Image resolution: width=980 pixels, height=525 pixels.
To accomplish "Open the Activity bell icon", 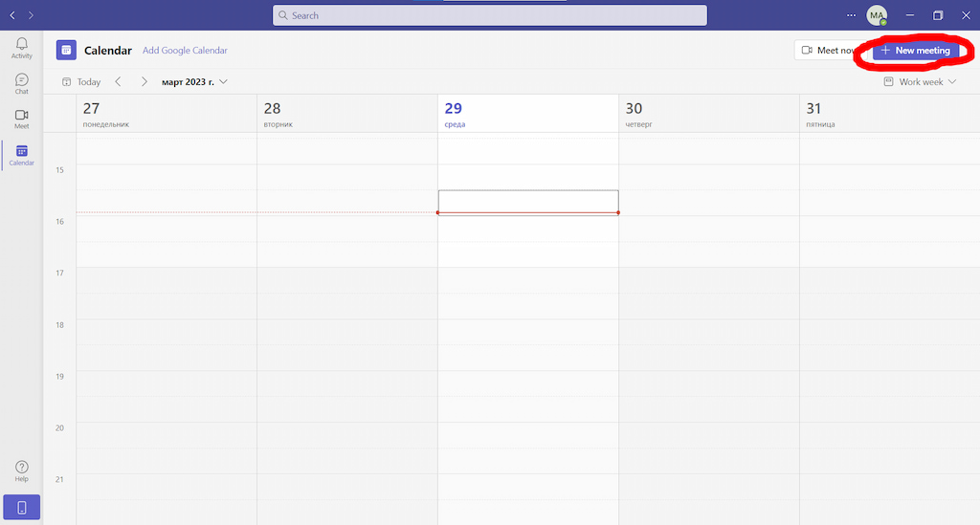I will (21, 48).
